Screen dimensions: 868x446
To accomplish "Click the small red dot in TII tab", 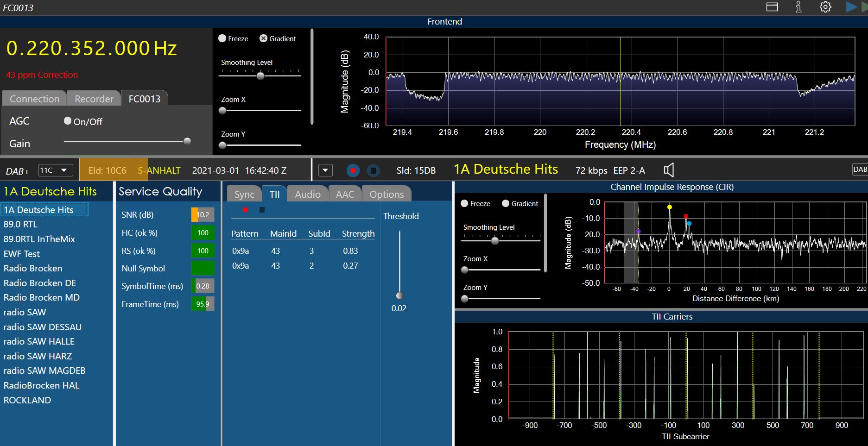I will 245,210.
